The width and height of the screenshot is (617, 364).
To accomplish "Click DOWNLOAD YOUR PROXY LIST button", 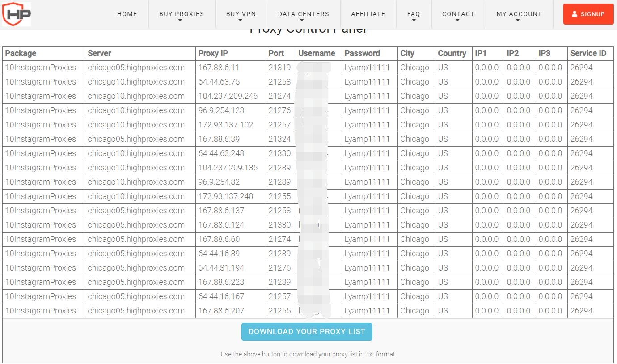I will pyautogui.click(x=307, y=331).
